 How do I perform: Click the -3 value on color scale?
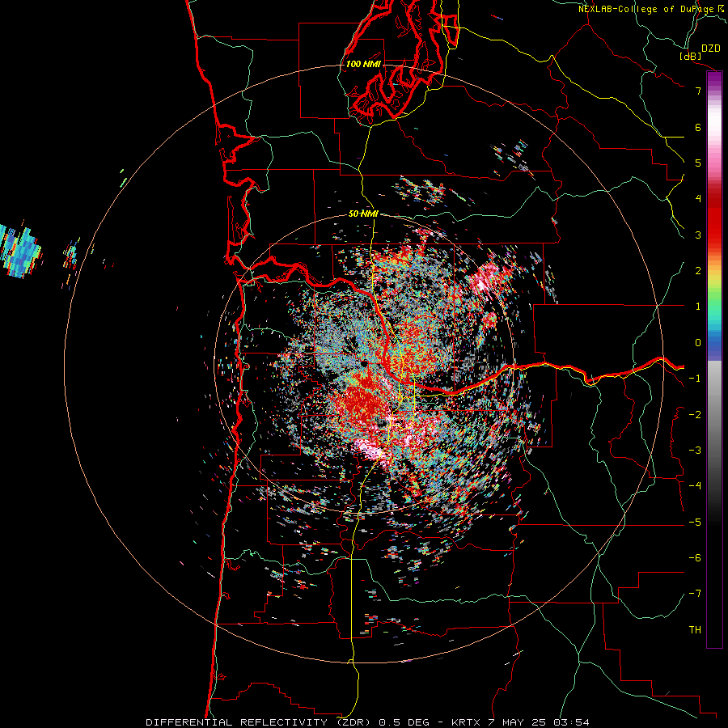[695, 450]
